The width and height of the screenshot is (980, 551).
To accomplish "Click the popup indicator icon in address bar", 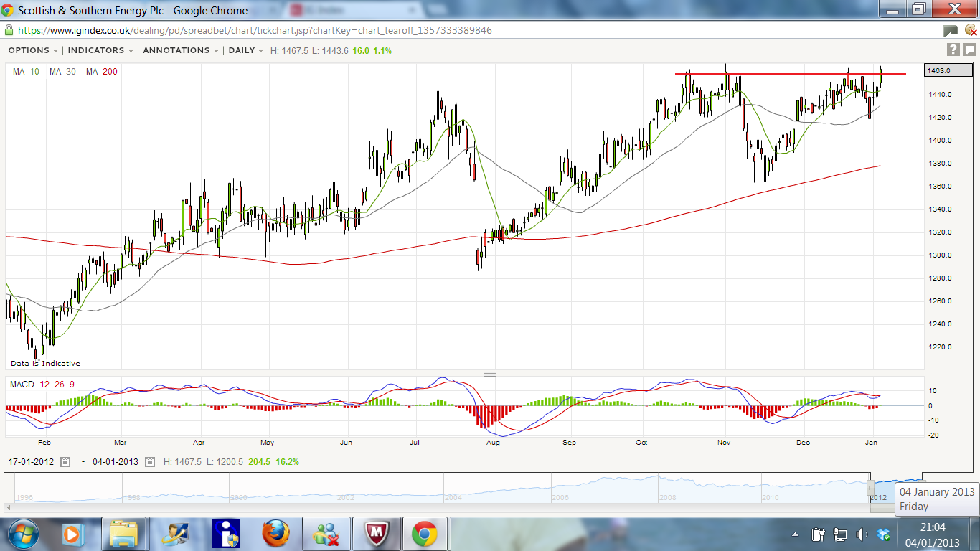I will click(950, 30).
